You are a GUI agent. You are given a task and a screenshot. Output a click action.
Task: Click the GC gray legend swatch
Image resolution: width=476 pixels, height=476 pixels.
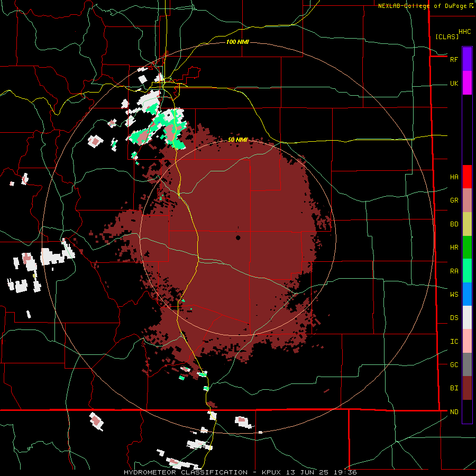pyautogui.click(x=467, y=364)
